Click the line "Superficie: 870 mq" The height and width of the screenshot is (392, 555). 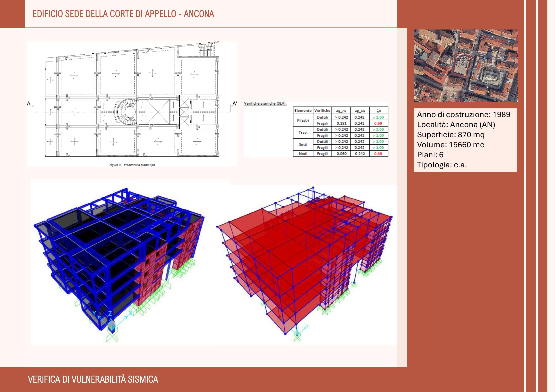click(451, 135)
